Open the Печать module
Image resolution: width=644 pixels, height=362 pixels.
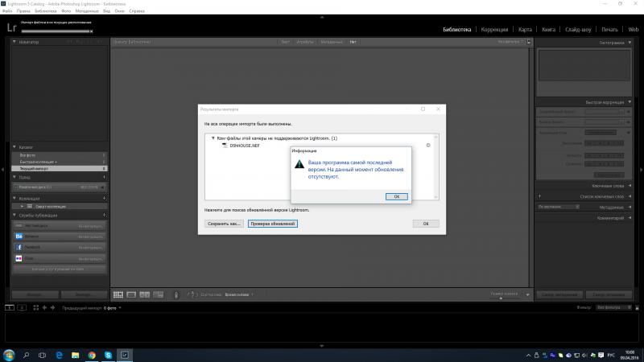(x=609, y=30)
